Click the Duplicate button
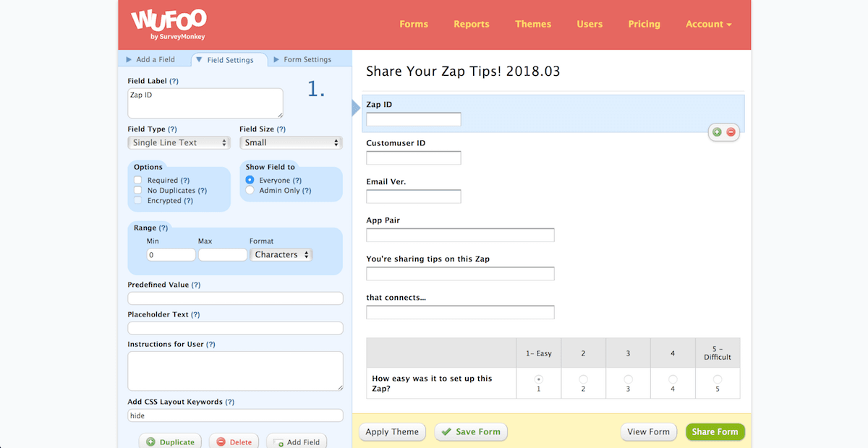The image size is (868, 448). click(170, 441)
